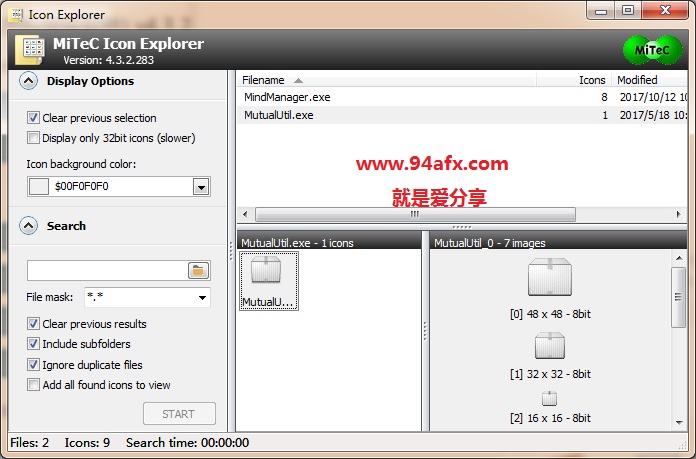Click the MiTeC Icon Explorer app logo icon
This screenshot has height=459, width=696.
pos(30,49)
